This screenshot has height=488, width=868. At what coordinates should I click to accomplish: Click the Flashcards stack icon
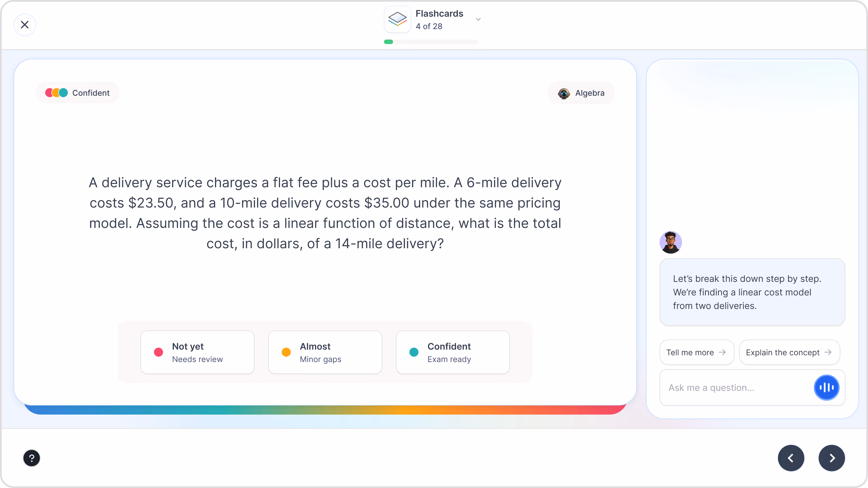click(397, 19)
